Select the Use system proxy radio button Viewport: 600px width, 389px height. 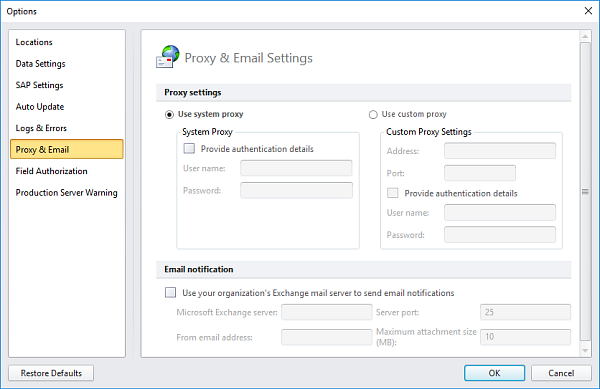(x=169, y=114)
